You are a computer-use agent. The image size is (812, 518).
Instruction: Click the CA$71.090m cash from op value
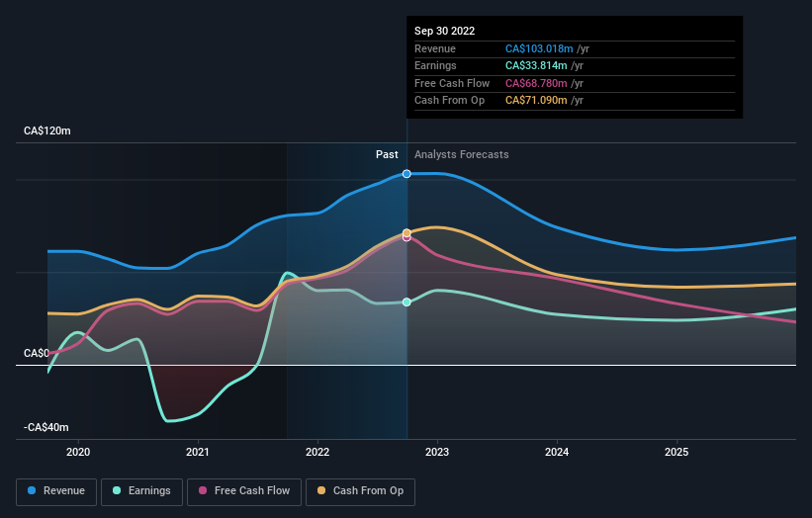(536, 101)
